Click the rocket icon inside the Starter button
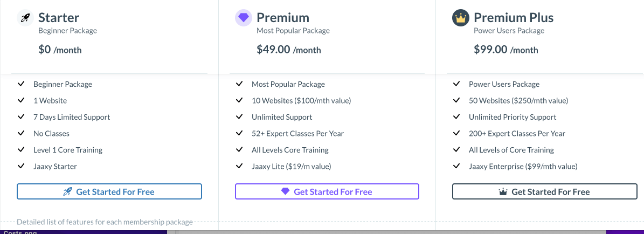Image resolution: width=644 pixels, height=234 pixels. pos(68,191)
